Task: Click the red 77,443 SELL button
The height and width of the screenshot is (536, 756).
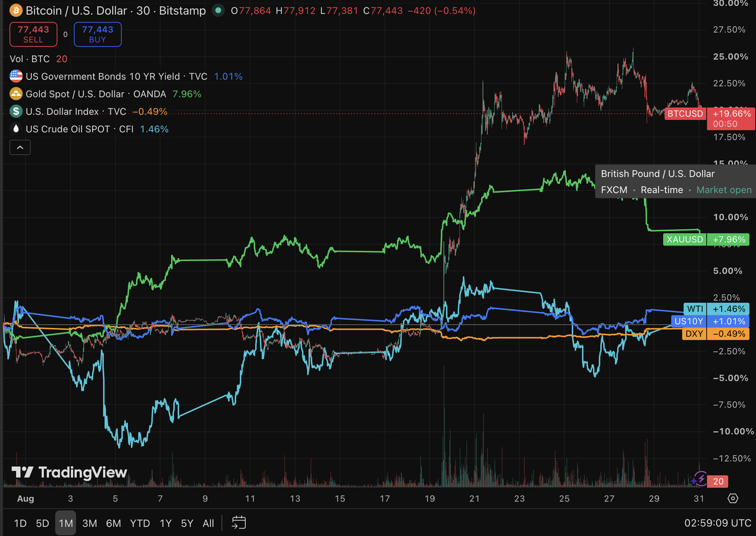Action: coord(33,34)
